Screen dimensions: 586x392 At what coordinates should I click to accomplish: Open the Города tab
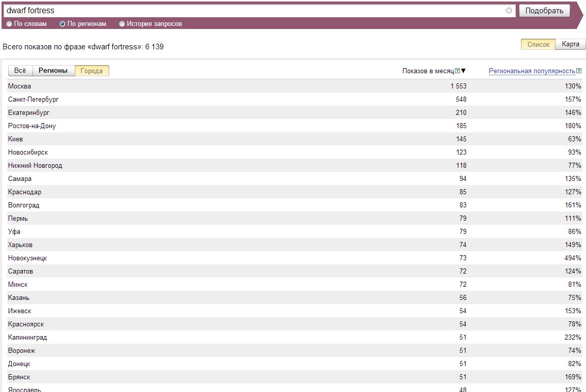coord(91,71)
